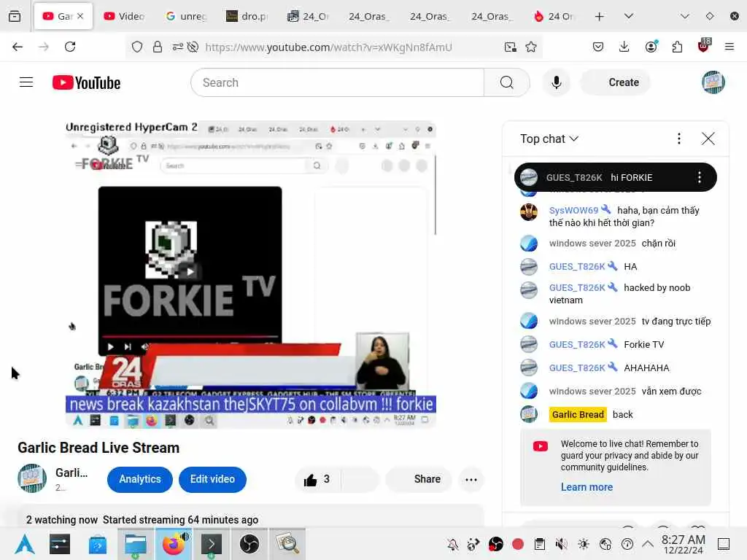Open YouTube guide hamburger menu

pos(26,82)
